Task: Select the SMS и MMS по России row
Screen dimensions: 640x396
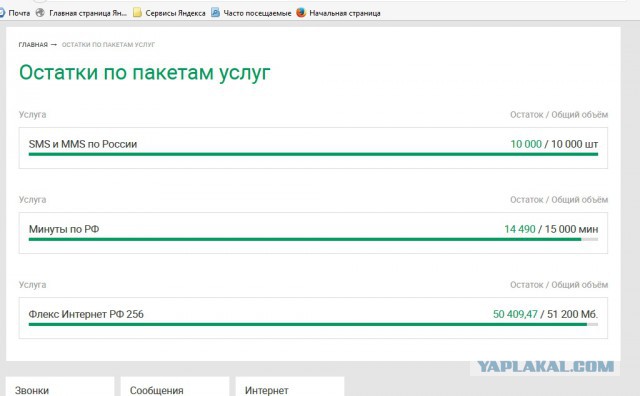Action: tap(313, 148)
